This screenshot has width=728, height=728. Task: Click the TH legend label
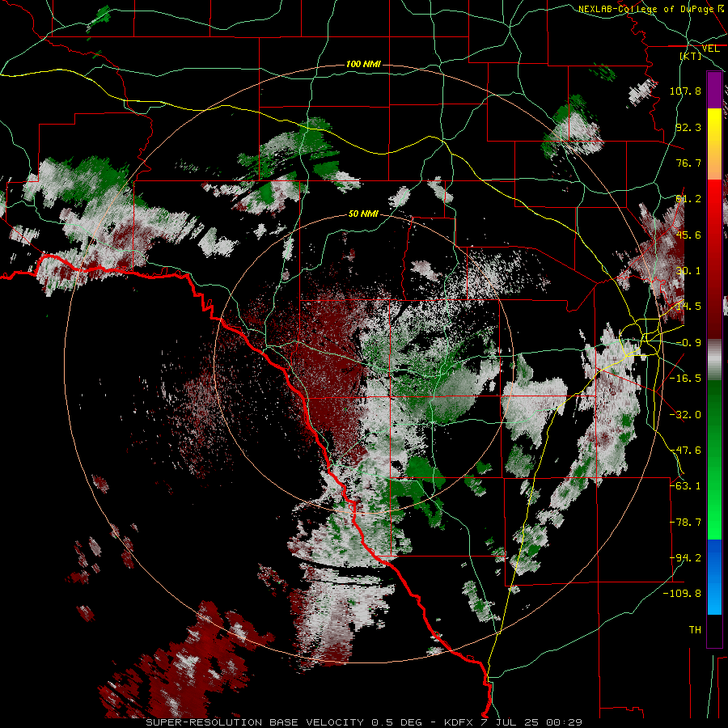click(695, 630)
